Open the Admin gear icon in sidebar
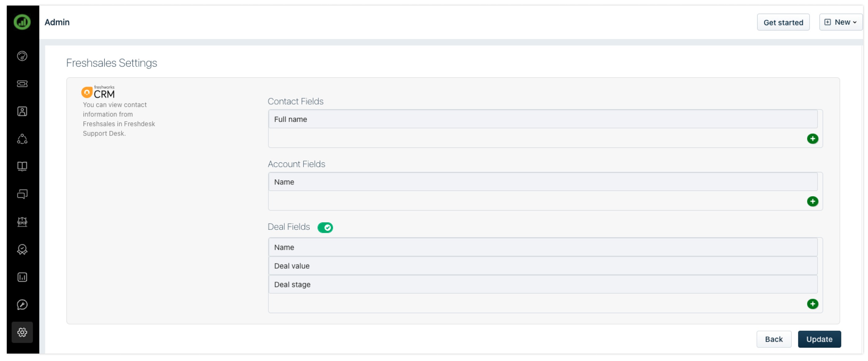The height and width of the screenshot is (361, 868). [x=22, y=333]
